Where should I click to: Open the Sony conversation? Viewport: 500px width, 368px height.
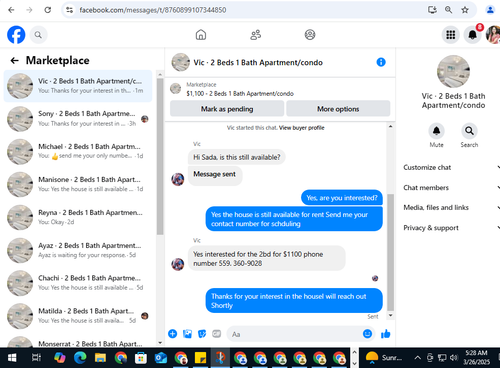click(x=78, y=119)
